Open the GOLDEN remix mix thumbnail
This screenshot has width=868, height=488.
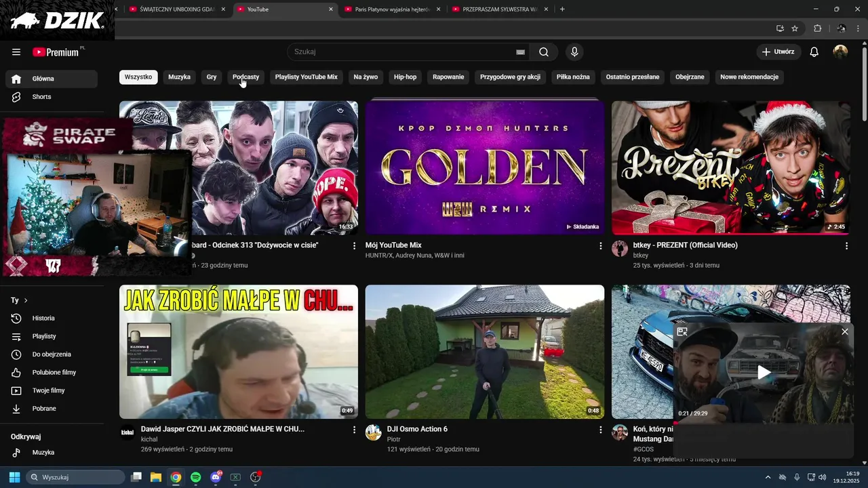tap(485, 167)
